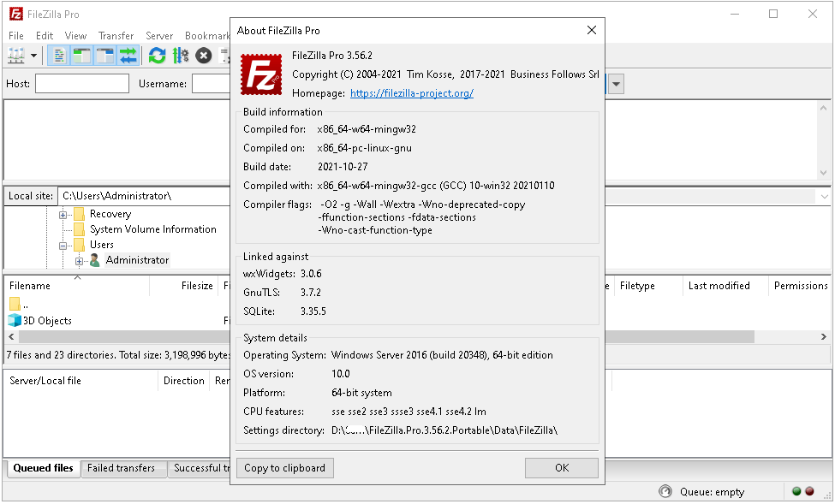Click local file list scroll left arrow
This screenshot has width=835, height=504.
tap(11, 337)
